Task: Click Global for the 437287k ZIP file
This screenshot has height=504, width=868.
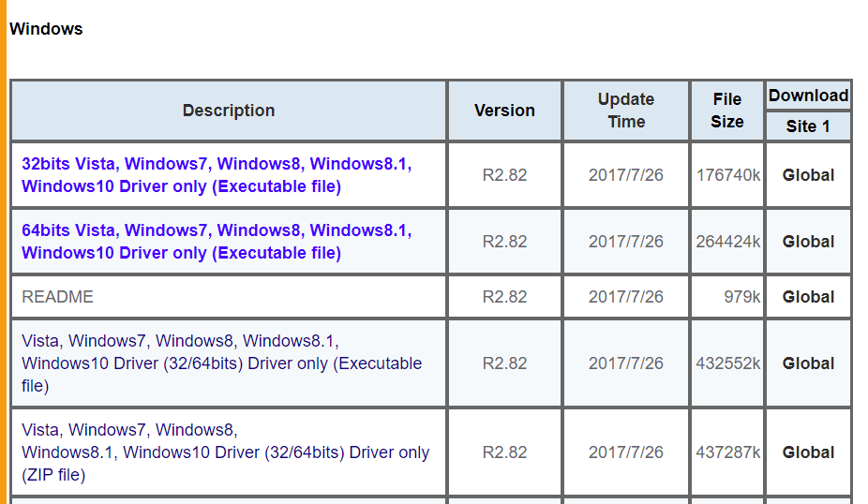Action: (808, 452)
